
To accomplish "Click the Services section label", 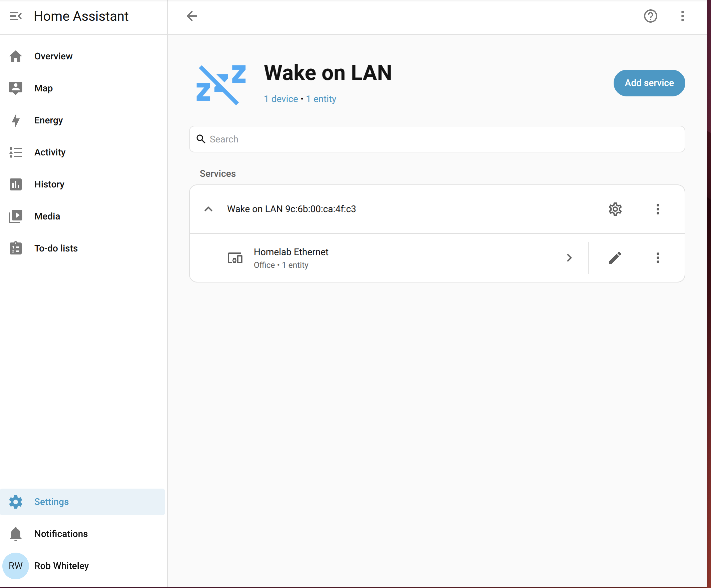I will coord(218,174).
